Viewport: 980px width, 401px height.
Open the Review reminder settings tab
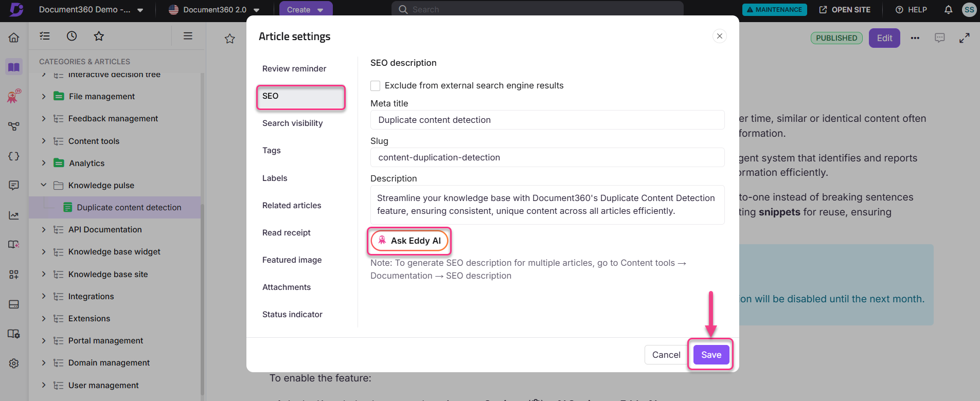click(x=294, y=69)
